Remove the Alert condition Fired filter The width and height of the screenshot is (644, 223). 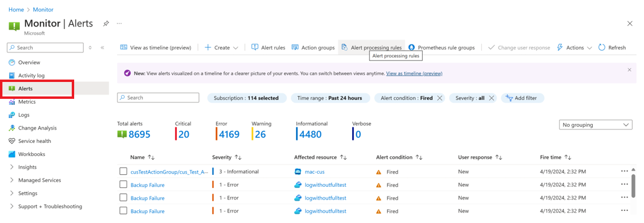440,98
